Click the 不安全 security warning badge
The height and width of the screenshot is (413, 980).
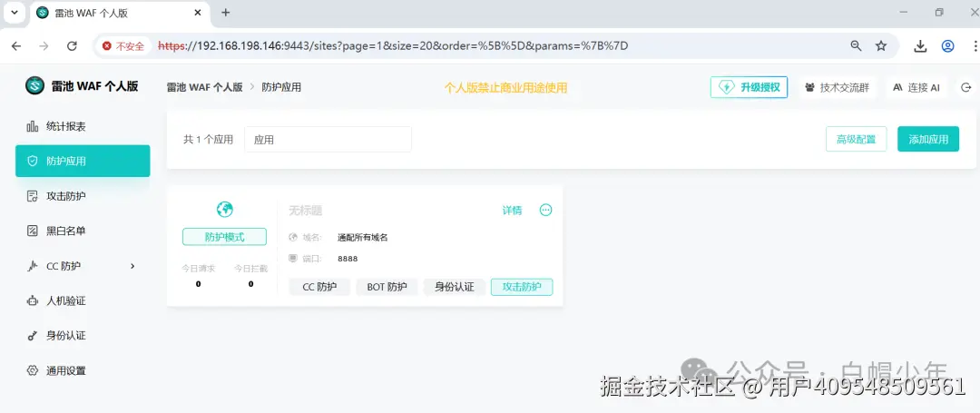(123, 46)
